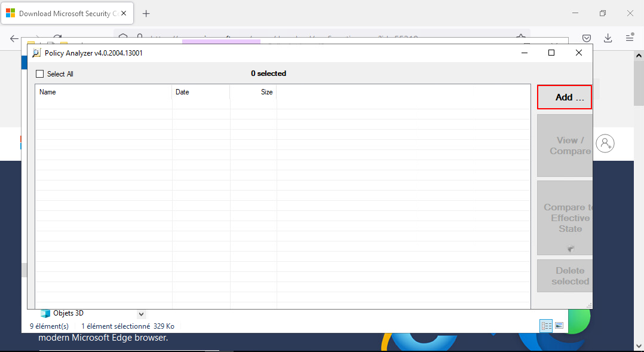Image resolution: width=644 pixels, height=352 pixels.
Task: Click the View / Compare button
Action: click(x=565, y=145)
